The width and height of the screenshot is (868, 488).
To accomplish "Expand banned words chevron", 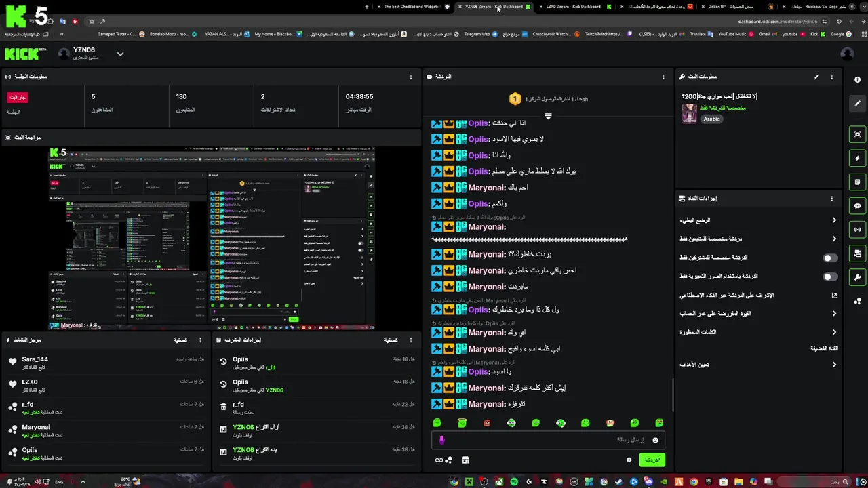I will [834, 332].
